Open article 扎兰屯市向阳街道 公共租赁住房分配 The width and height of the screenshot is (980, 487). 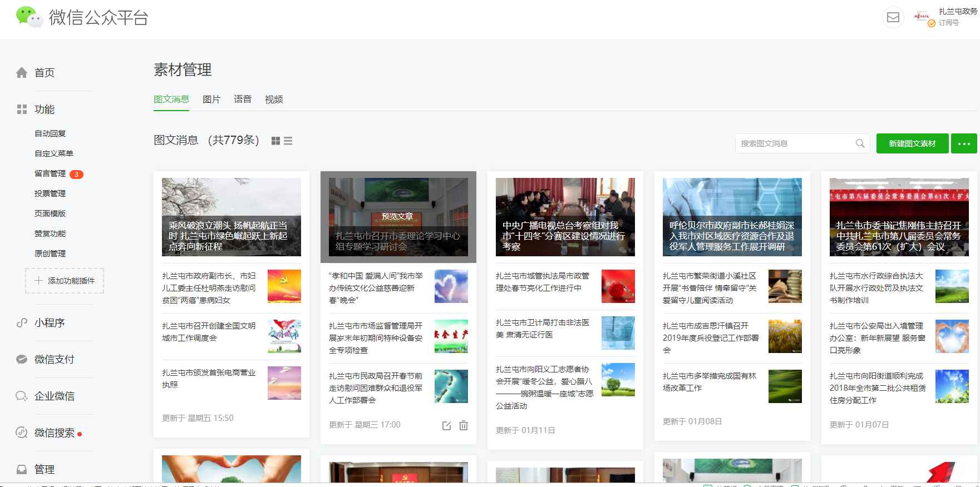tap(878, 388)
